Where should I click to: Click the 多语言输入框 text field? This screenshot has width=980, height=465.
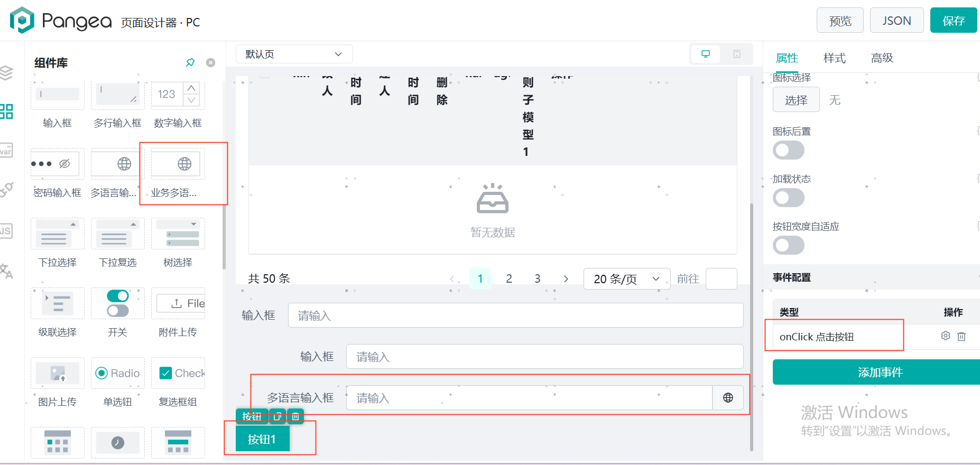click(529, 398)
